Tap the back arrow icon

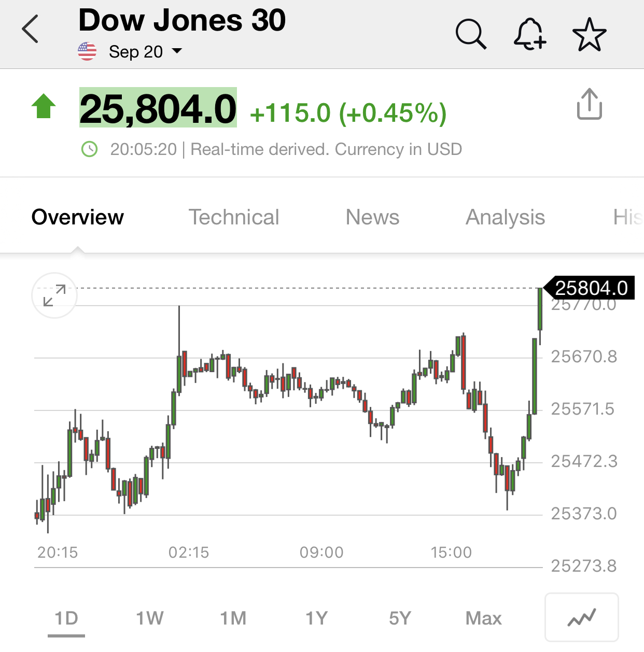31,29
